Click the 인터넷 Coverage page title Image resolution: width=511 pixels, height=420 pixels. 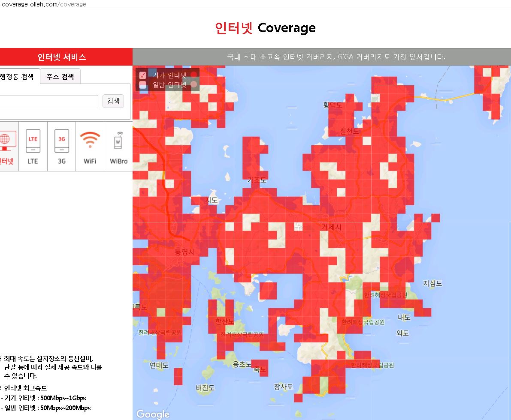click(265, 28)
